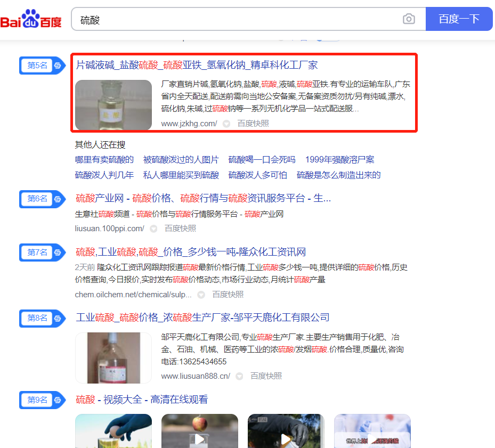
Task: Visit liusuan.100ppi.com link
Action: click(110, 229)
